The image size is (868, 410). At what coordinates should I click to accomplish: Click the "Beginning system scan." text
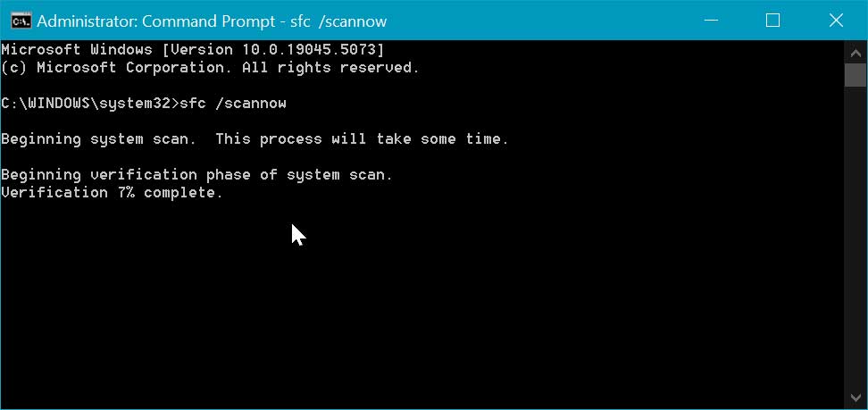(x=98, y=139)
